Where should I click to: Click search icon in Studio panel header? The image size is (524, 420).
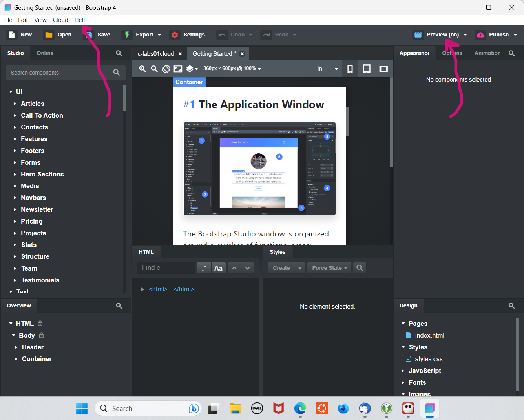click(119, 53)
